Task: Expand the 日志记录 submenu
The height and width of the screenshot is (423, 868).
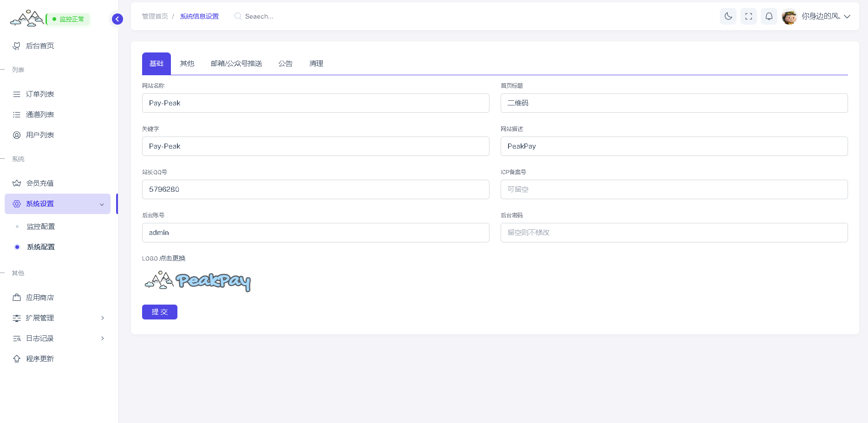Action: click(x=103, y=338)
